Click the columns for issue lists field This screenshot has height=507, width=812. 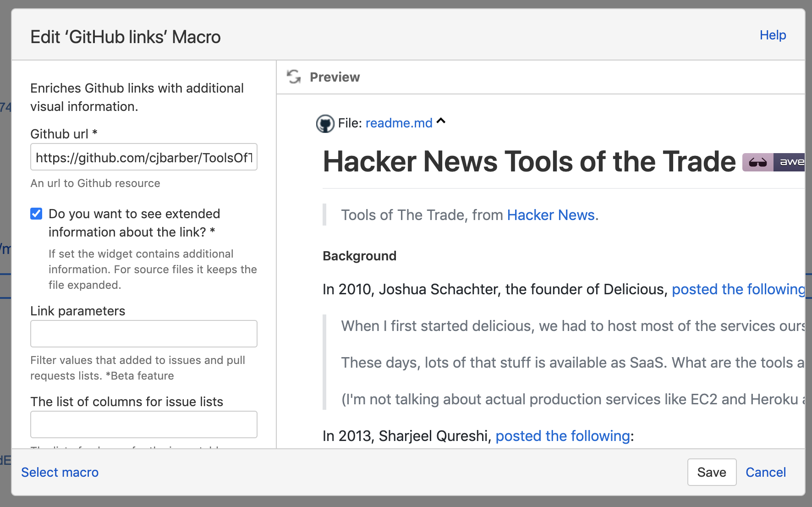pyautogui.click(x=144, y=424)
